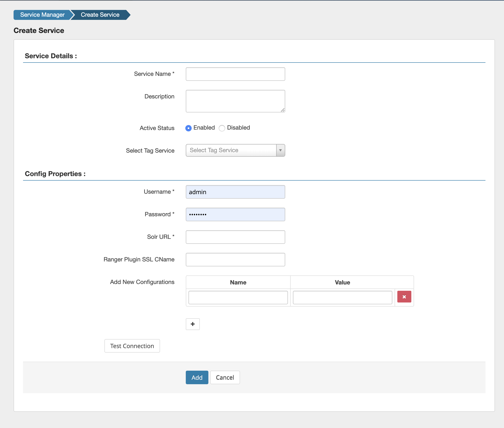Navigate to Service Manager via the breadcrumb

point(42,15)
